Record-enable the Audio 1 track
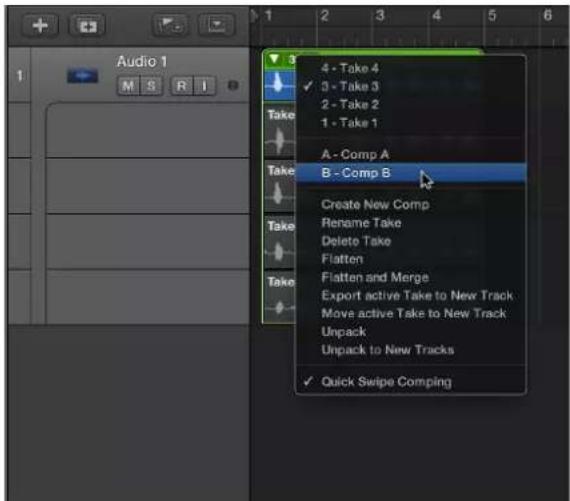This screenshot has width=570, height=501. pyautogui.click(x=182, y=86)
